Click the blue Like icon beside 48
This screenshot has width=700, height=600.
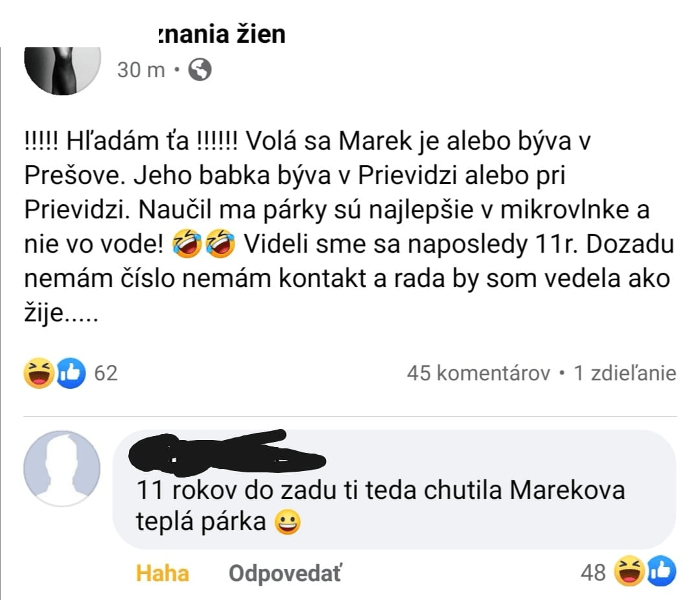(x=660, y=571)
